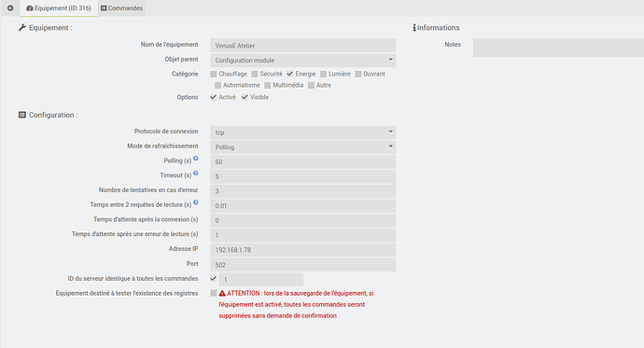
Task: Click the wrench icon beside Equipement
Action: (22, 27)
